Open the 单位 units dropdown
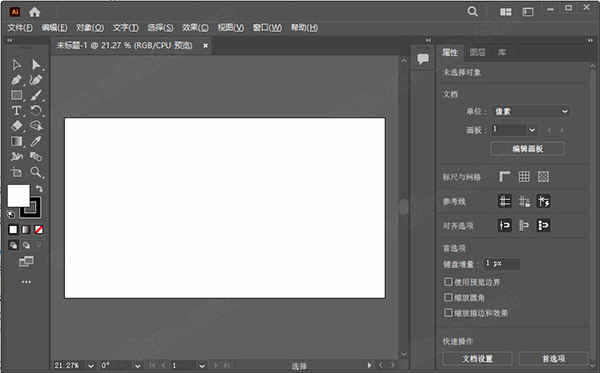Image resolution: width=600 pixels, height=373 pixels. pos(530,111)
